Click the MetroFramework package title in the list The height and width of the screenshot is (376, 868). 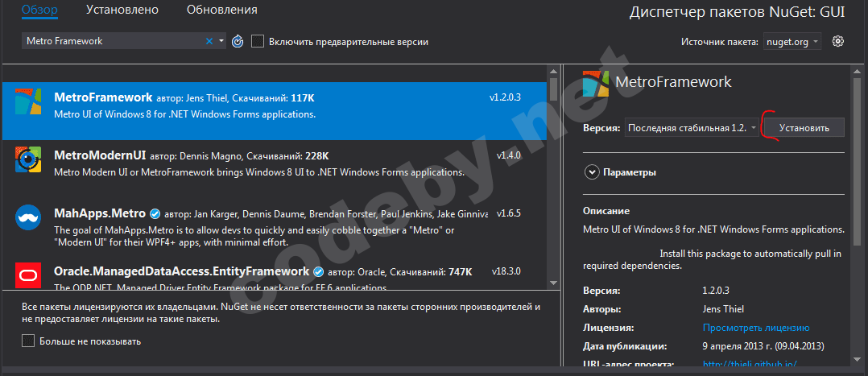[x=103, y=97]
